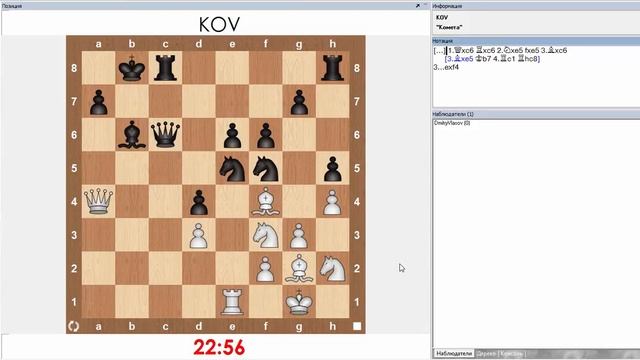Select the black king on b8
The width and height of the screenshot is (640, 360).
[132, 68]
